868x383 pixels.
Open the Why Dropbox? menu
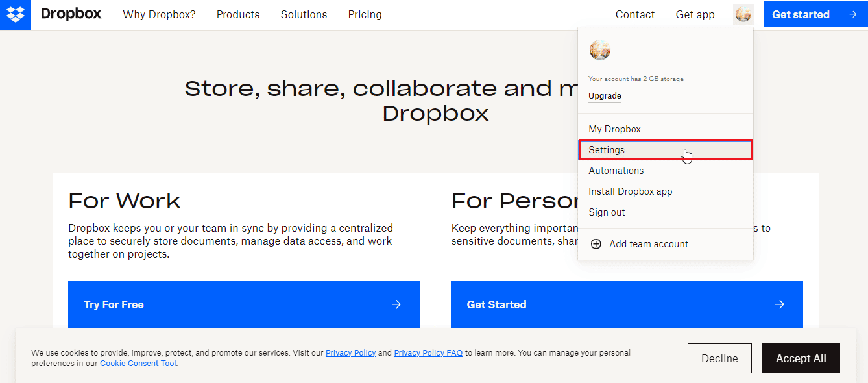pyautogui.click(x=159, y=14)
